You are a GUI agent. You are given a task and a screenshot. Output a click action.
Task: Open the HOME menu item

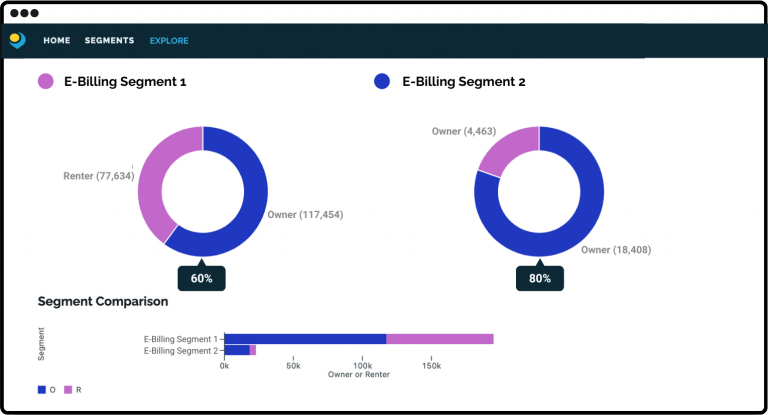pos(56,41)
